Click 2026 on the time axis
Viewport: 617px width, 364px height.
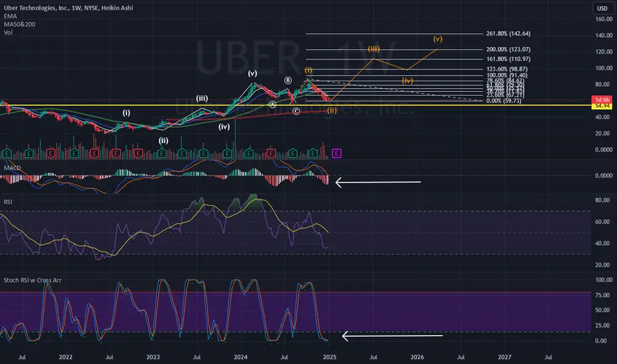click(x=417, y=357)
